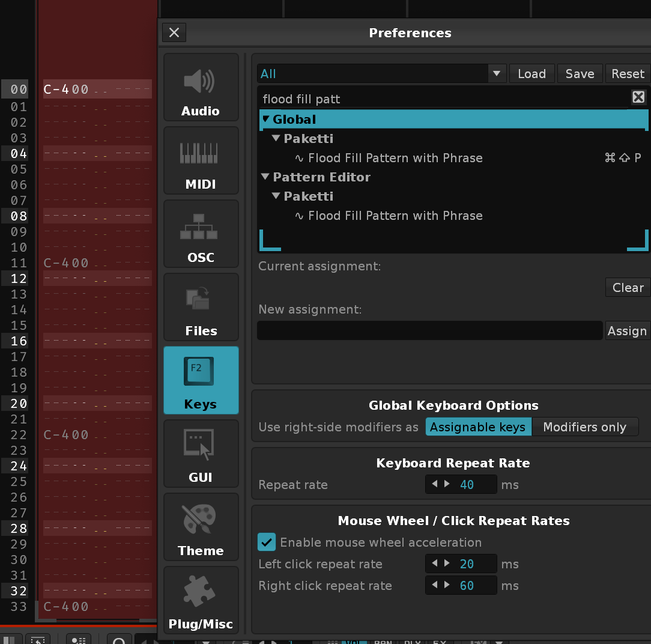Open the GUI preferences section
The height and width of the screenshot is (644, 651).
(x=201, y=454)
